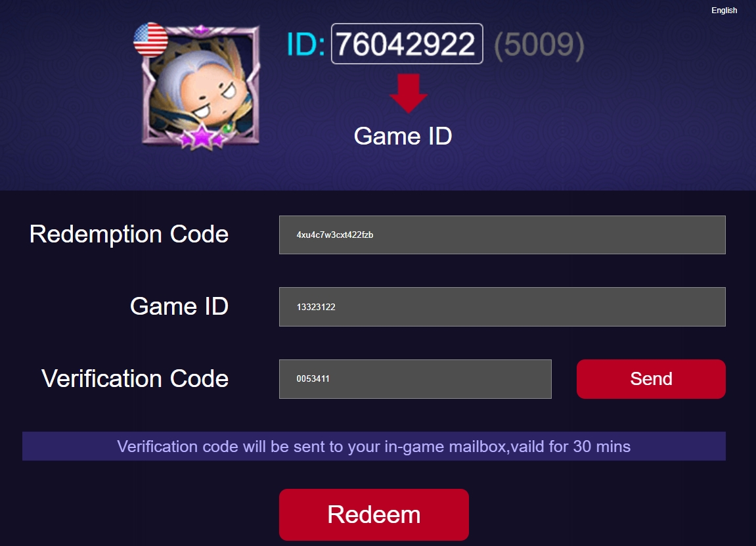756x546 pixels.
Task: Focus the Verification Code input field
Action: pos(415,379)
